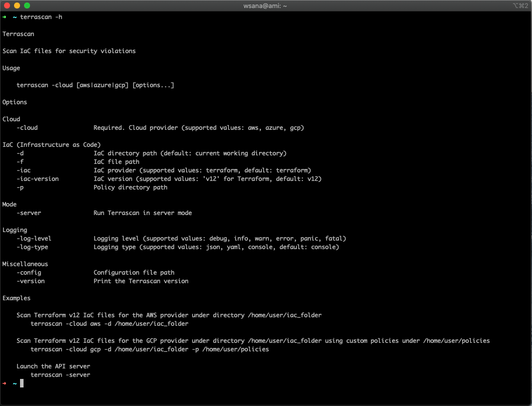Screen dimensions: 532x406
Task: Click the 'Miscellaneous' section heading
Action: (x=25, y=264)
